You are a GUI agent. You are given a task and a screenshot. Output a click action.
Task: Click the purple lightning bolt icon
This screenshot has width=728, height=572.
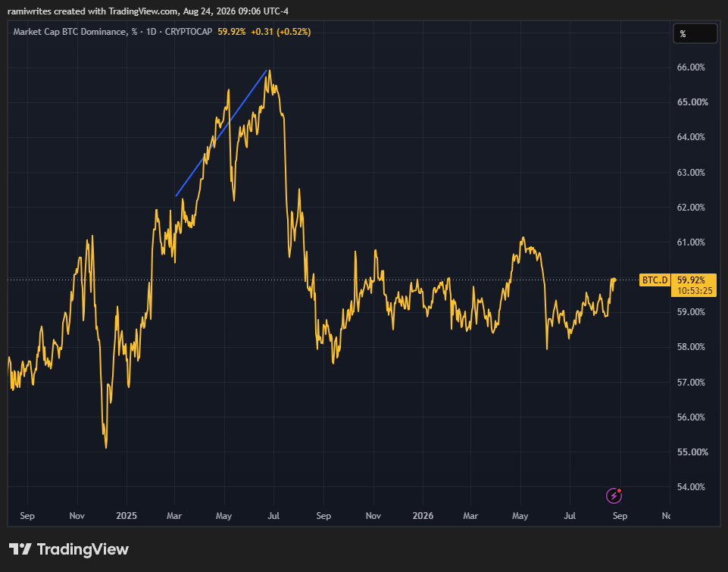tap(614, 495)
